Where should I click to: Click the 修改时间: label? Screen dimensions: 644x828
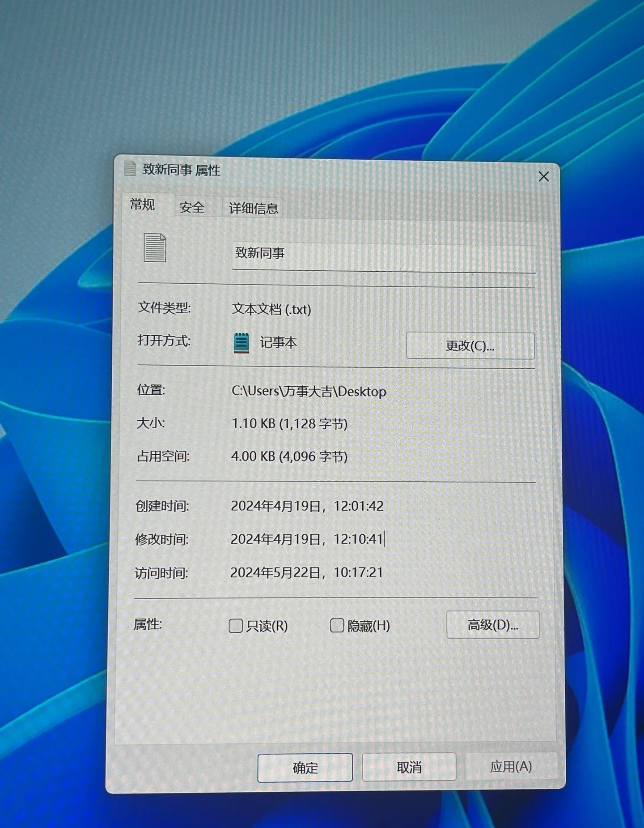tap(162, 540)
